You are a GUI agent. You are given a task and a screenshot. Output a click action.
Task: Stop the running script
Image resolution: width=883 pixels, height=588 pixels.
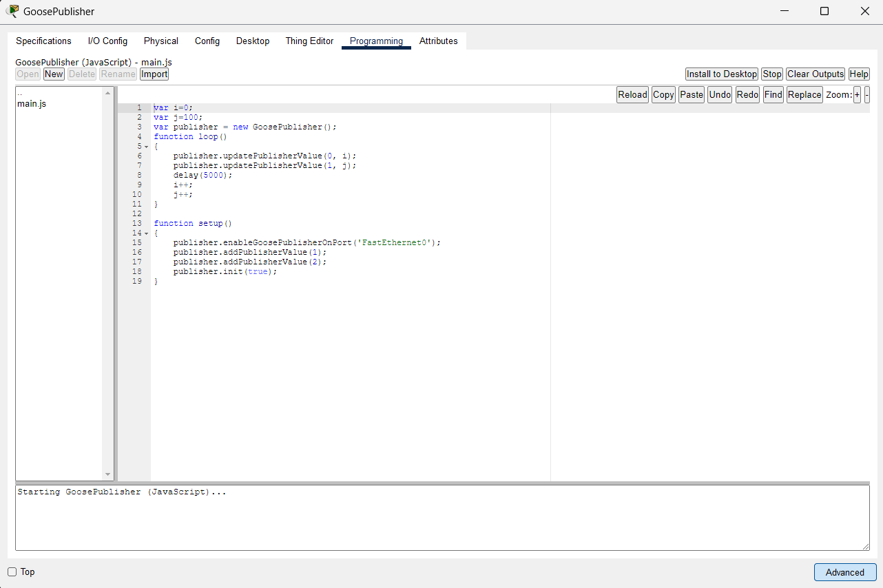click(x=772, y=74)
